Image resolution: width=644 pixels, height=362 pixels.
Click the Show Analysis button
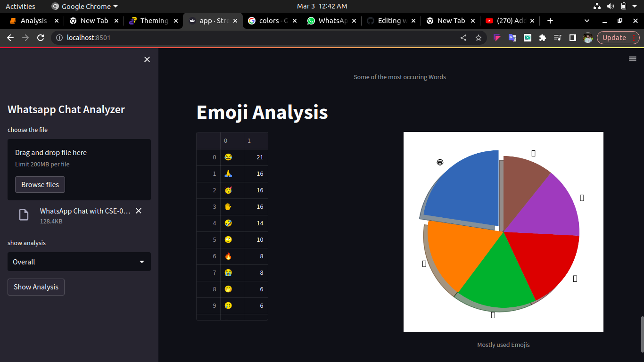point(36,287)
